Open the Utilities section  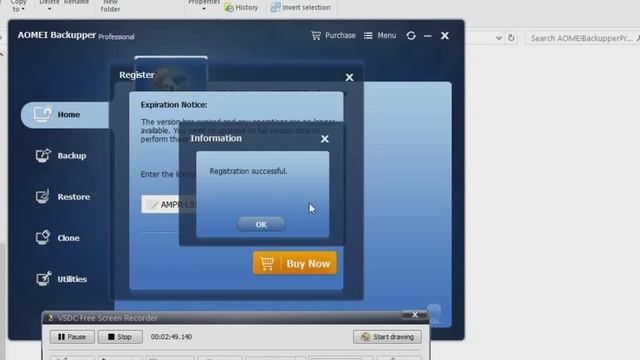(x=61, y=279)
